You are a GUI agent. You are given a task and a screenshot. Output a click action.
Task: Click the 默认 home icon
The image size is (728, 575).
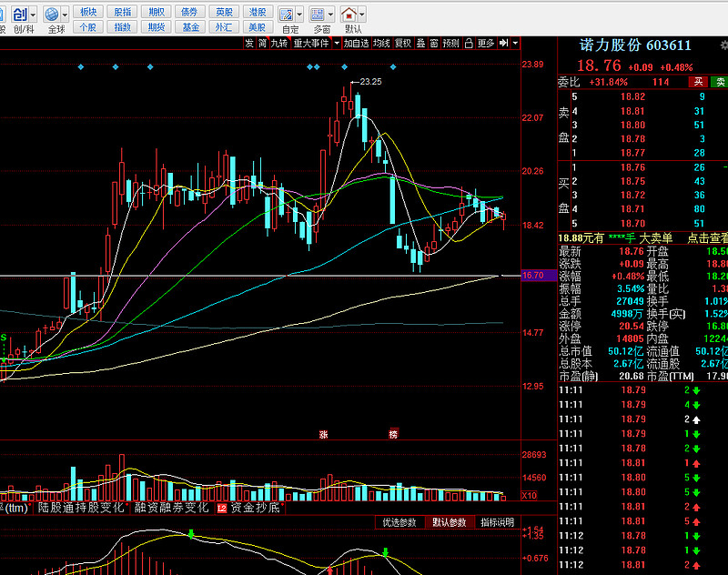350,15
